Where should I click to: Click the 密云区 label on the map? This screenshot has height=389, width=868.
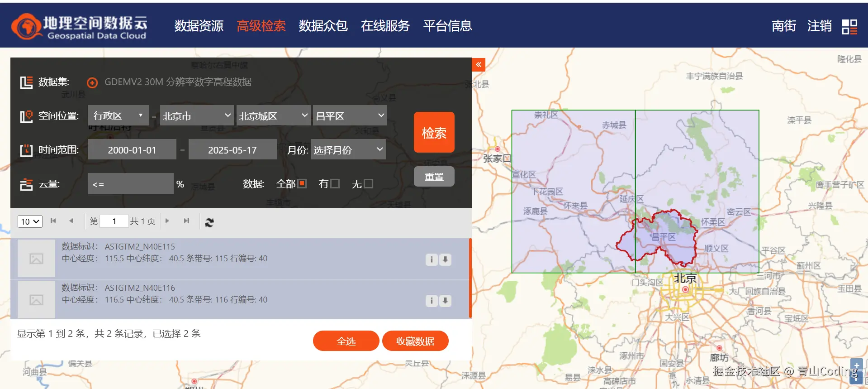click(x=739, y=212)
